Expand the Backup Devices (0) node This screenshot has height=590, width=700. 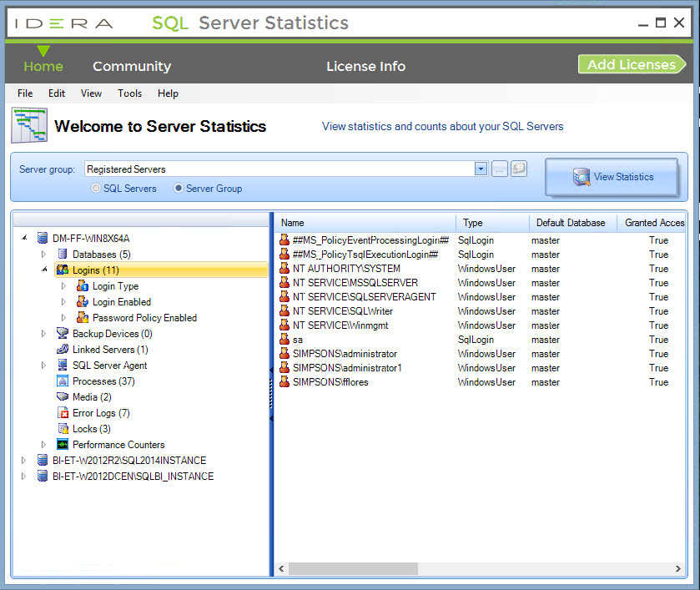(43, 333)
